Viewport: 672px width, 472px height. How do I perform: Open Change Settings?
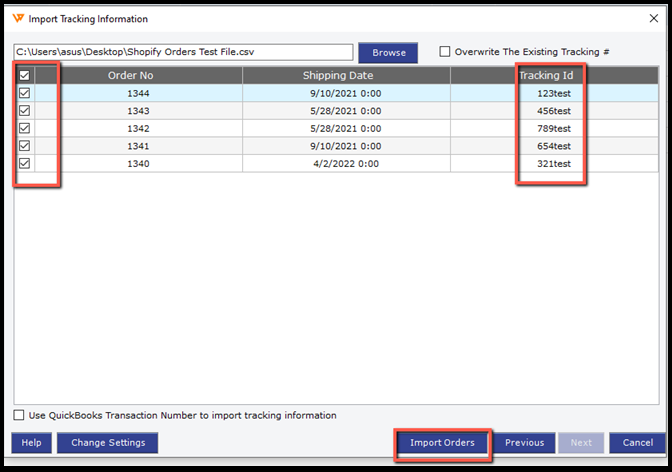coord(107,442)
